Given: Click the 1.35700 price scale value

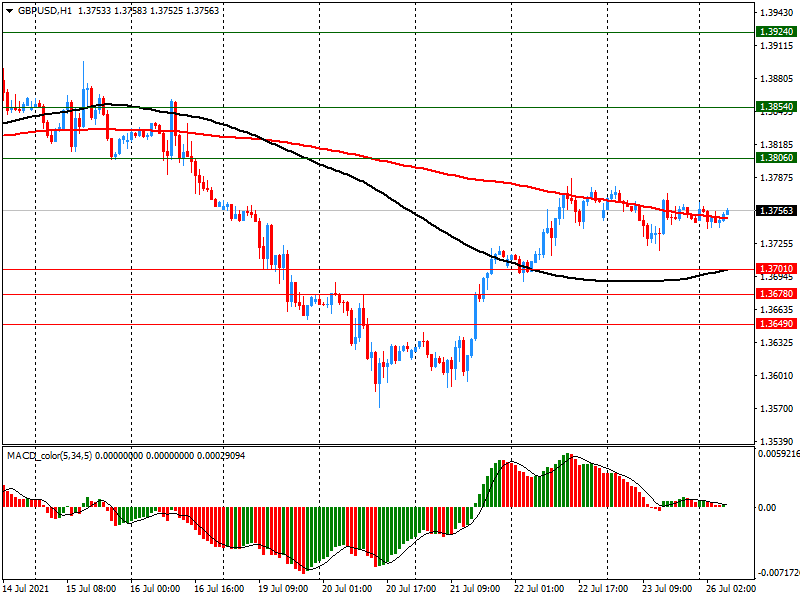Looking at the screenshot, I should pos(777,409).
